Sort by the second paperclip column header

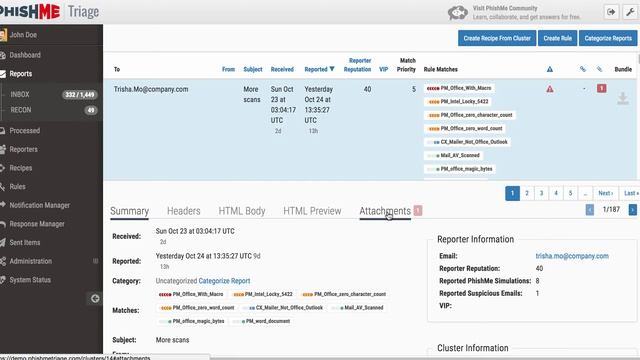(599, 69)
